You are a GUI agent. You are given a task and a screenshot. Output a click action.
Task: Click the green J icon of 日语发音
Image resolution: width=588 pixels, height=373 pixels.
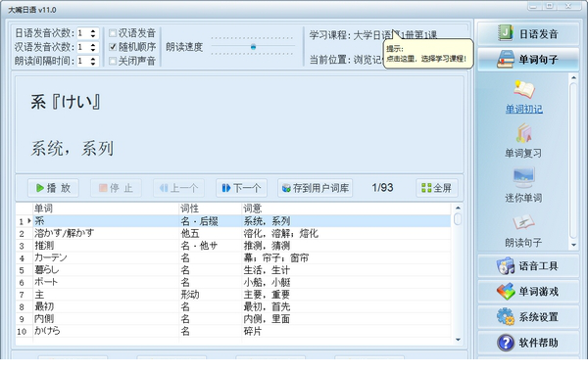tap(506, 33)
